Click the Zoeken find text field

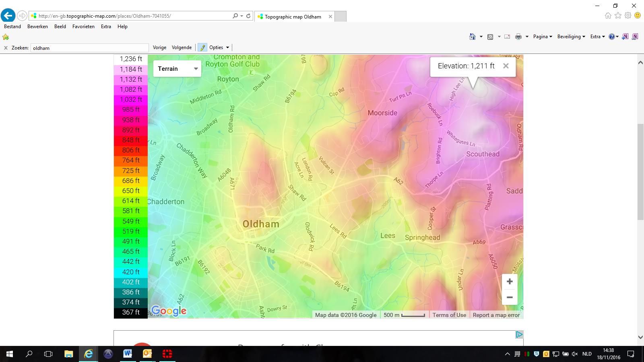[x=89, y=48]
